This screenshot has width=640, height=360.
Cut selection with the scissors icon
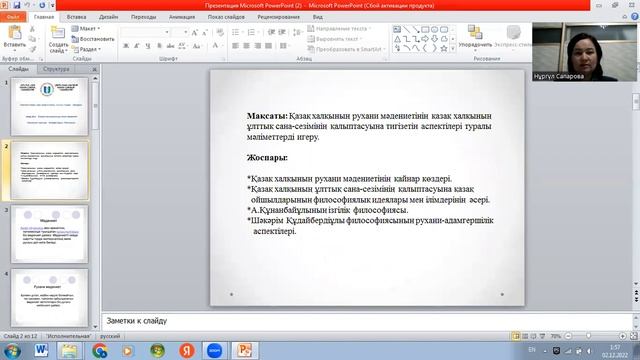click(x=32, y=29)
